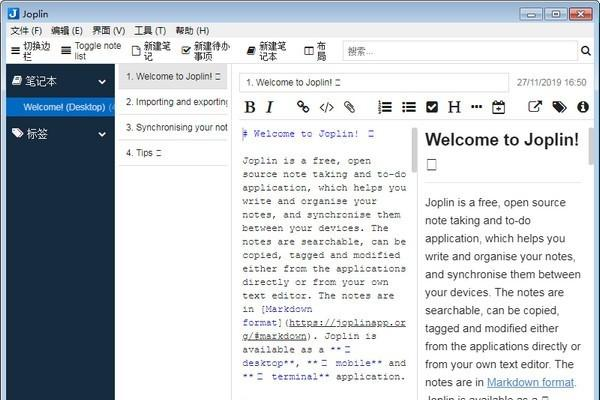Insert bulleted list in the note

(x=409, y=107)
